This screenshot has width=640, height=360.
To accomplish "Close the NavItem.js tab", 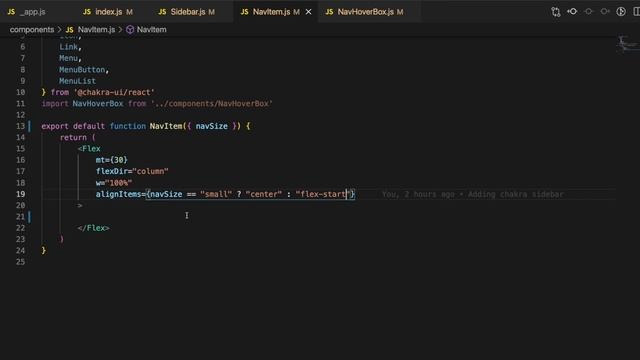I will [309, 12].
